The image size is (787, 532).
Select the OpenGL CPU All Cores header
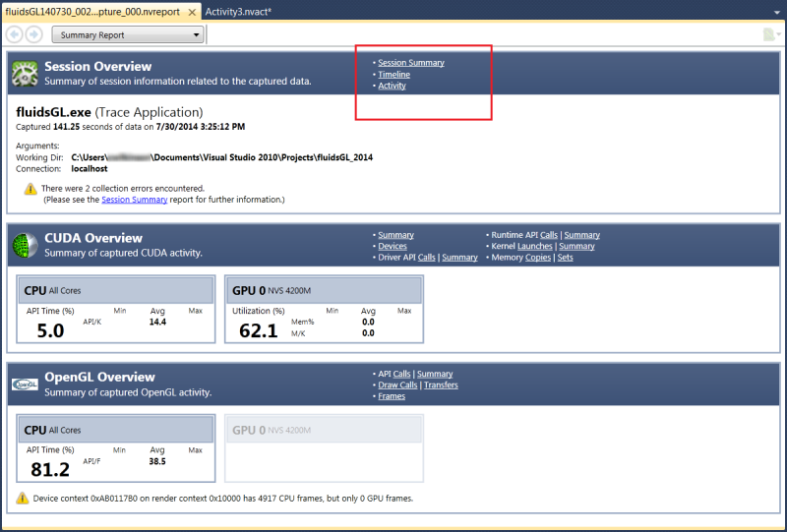coord(116,430)
